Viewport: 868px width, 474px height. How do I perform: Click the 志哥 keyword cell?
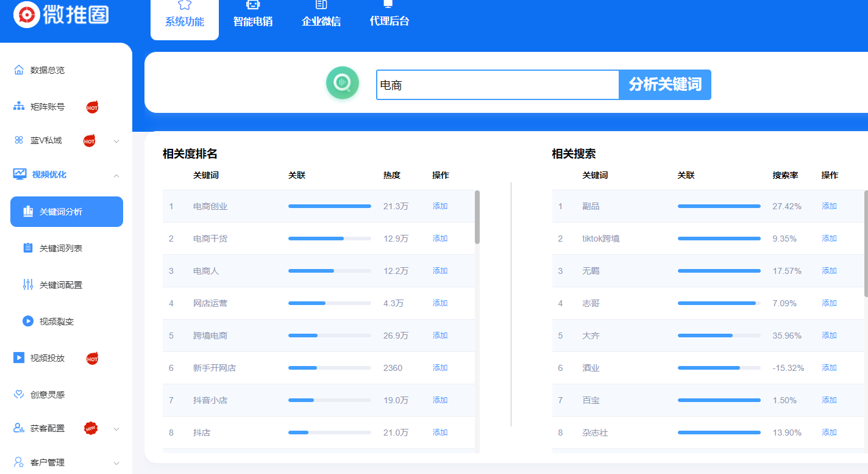pyautogui.click(x=591, y=303)
